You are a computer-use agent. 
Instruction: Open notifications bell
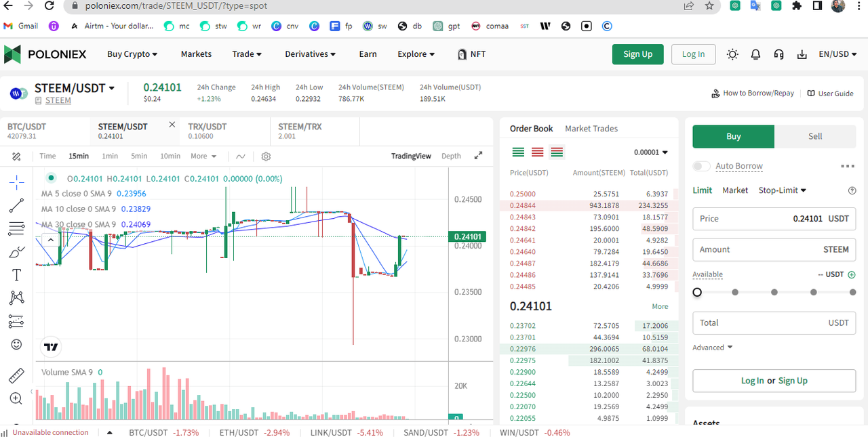click(x=755, y=54)
